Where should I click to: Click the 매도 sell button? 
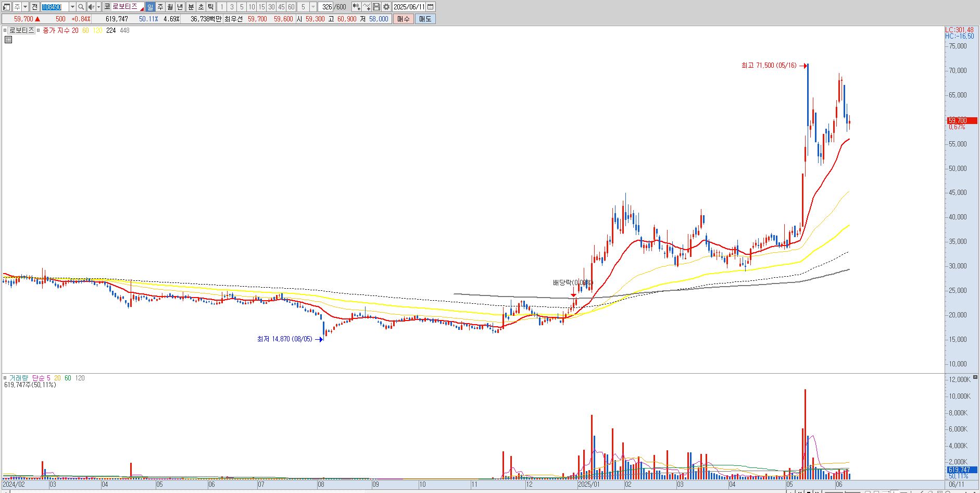click(x=425, y=19)
